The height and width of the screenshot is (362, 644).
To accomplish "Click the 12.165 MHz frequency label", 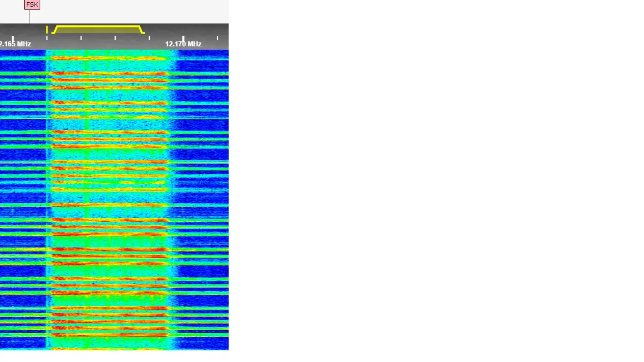I will (x=16, y=44).
